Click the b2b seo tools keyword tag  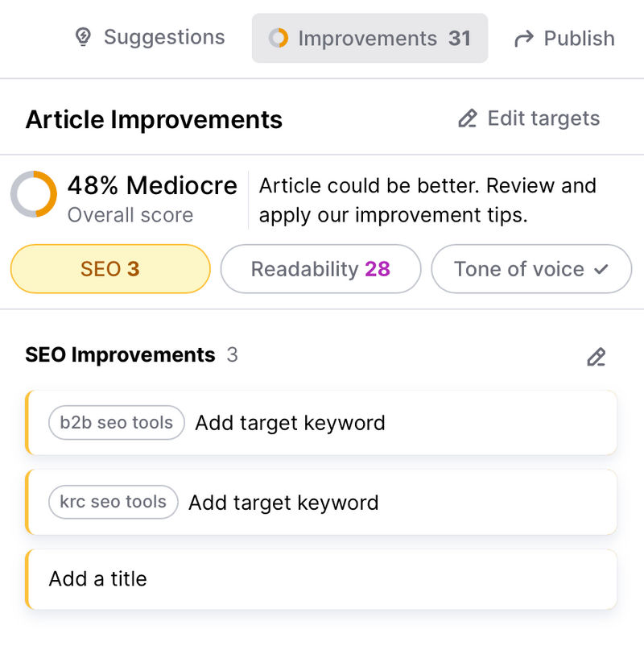(x=117, y=423)
